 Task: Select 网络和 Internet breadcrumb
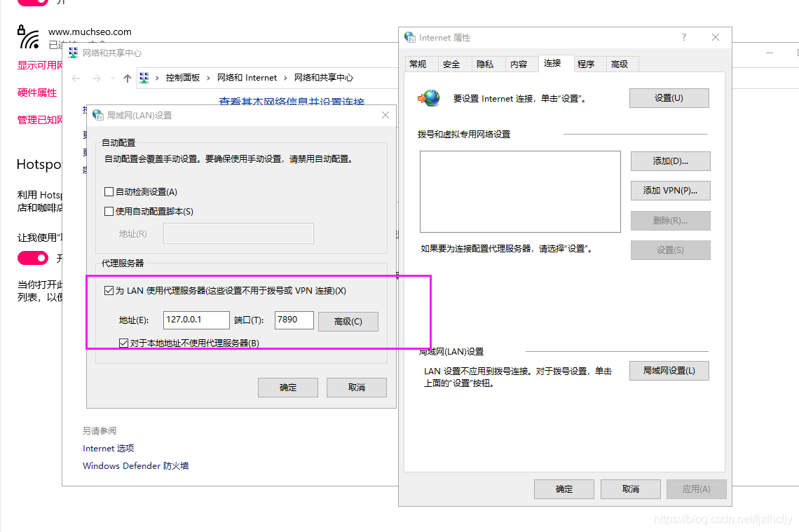pyautogui.click(x=247, y=78)
